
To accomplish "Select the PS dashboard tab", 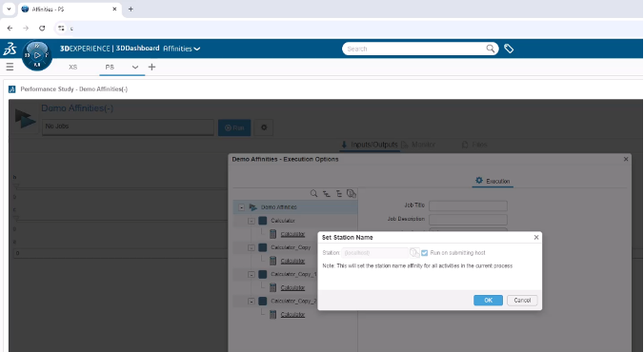I will pos(110,67).
